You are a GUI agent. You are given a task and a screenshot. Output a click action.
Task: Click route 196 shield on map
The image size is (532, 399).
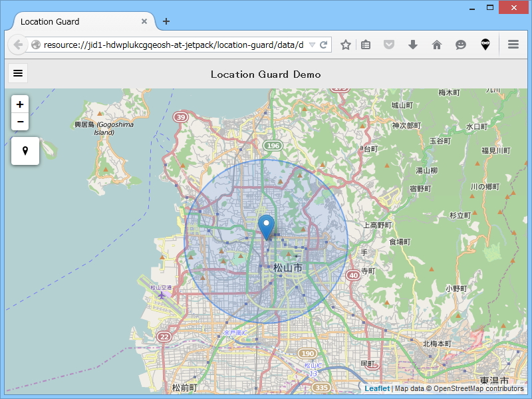coord(273,146)
